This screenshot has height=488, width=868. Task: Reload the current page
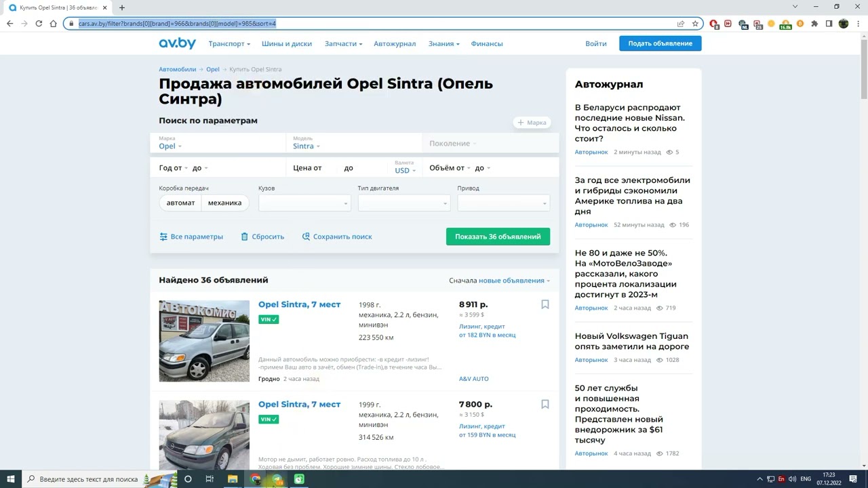click(39, 24)
